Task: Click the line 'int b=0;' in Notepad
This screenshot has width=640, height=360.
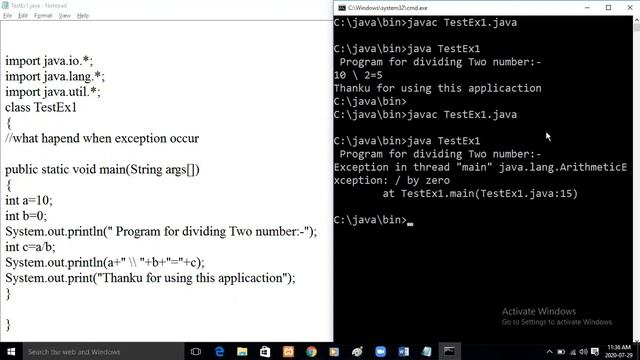Action: click(x=26, y=216)
